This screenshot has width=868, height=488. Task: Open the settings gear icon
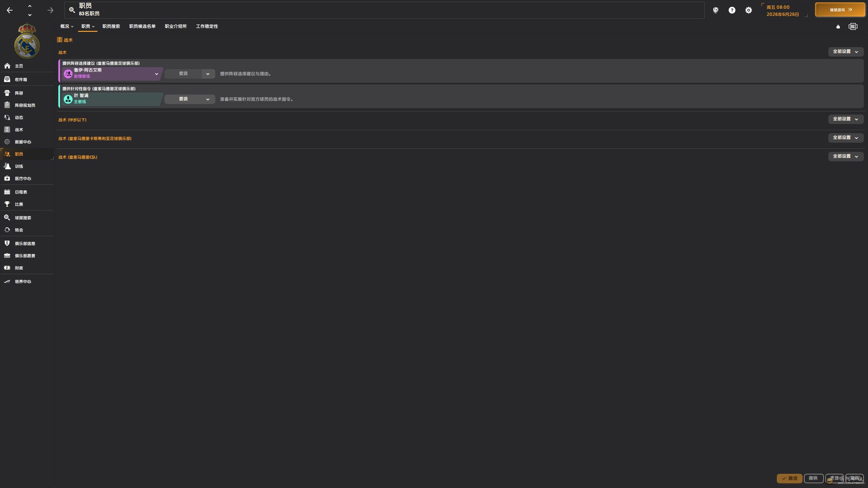point(749,11)
